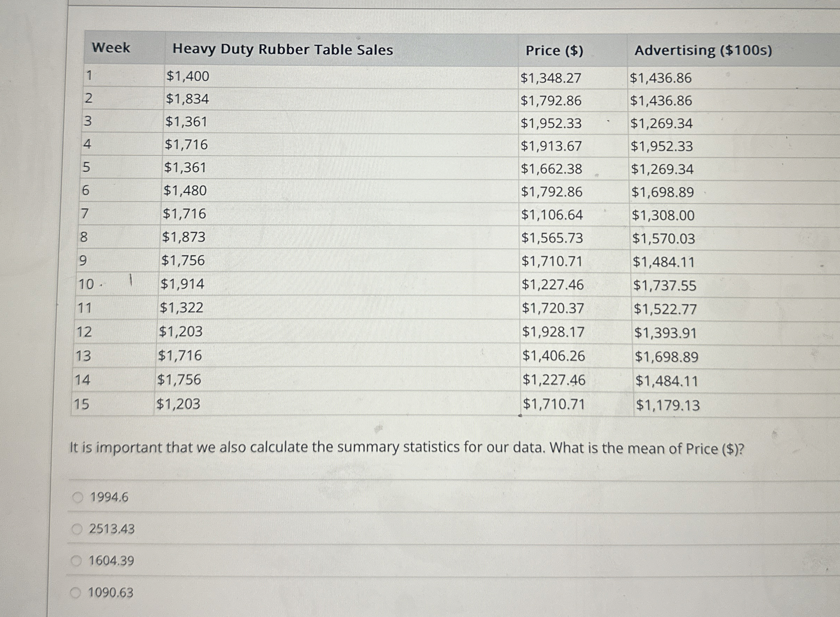
Task: Click the Week column header
Action: pyautogui.click(x=111, y=48)
